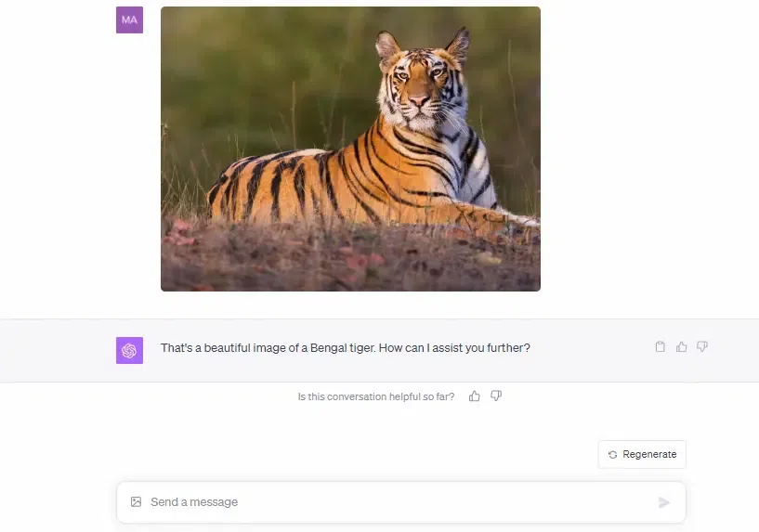Image resolution: width=759 pixels, height=532 pixels.
Task: Click the 'Is this conversation helpful so far?' text
Action: click(376, 396)
